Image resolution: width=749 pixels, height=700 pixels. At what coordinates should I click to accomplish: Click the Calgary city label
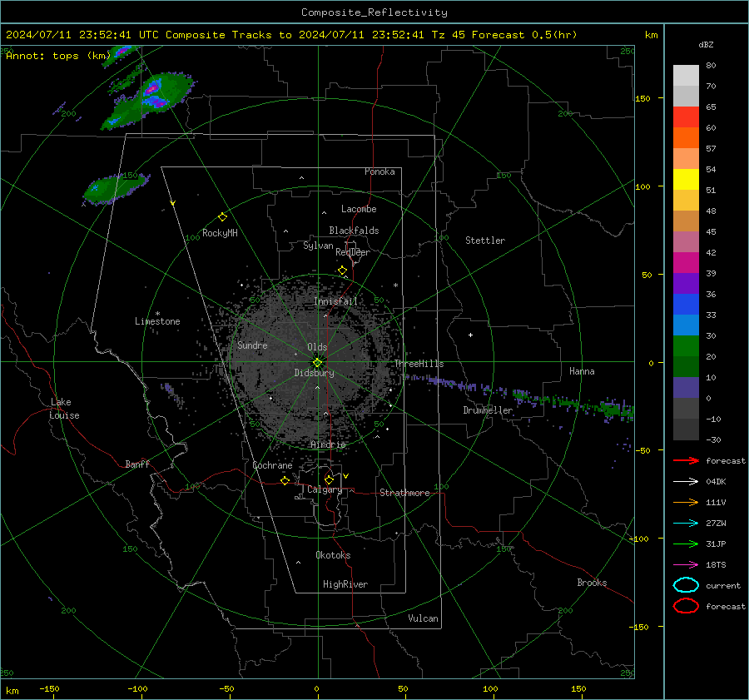325,489
